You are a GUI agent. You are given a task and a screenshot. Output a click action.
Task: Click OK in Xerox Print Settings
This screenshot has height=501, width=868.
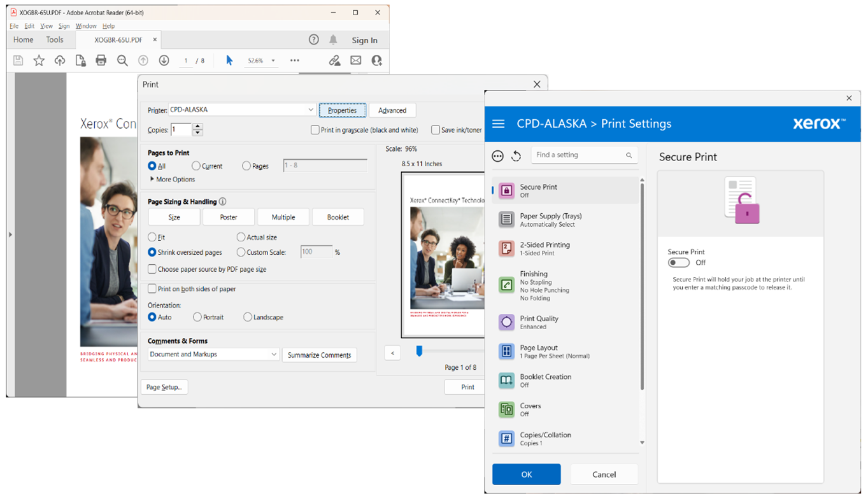(x=527, y=474)
